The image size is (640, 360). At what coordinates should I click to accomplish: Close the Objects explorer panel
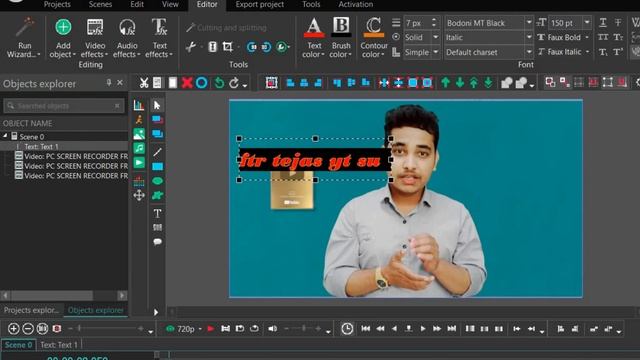pyautogui.click(x=120, y=83)
